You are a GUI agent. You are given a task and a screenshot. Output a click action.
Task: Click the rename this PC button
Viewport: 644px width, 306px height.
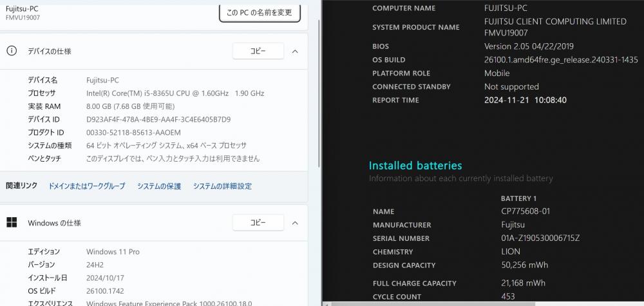pyautogui.click(x=260, y=13)
